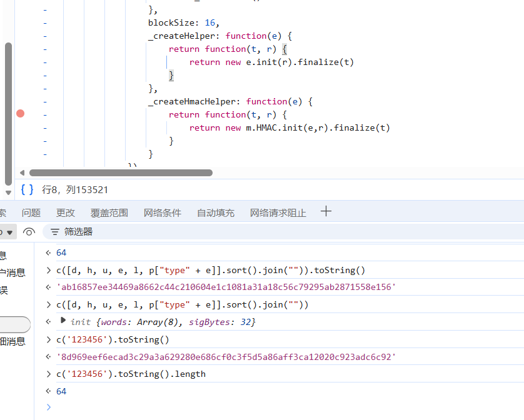
Task: Toggle gutter marker on the _createHelper line
Action: tap(45, 36)
